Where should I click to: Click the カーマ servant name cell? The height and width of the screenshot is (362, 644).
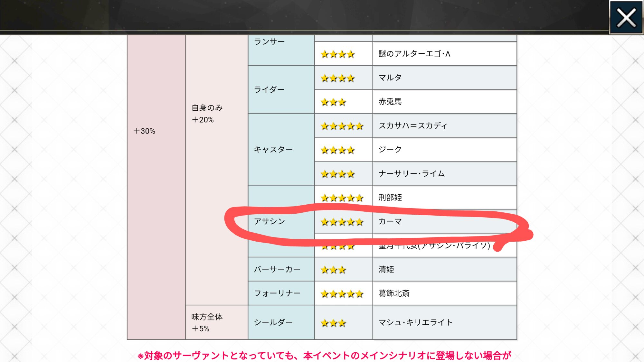[390, 221]
